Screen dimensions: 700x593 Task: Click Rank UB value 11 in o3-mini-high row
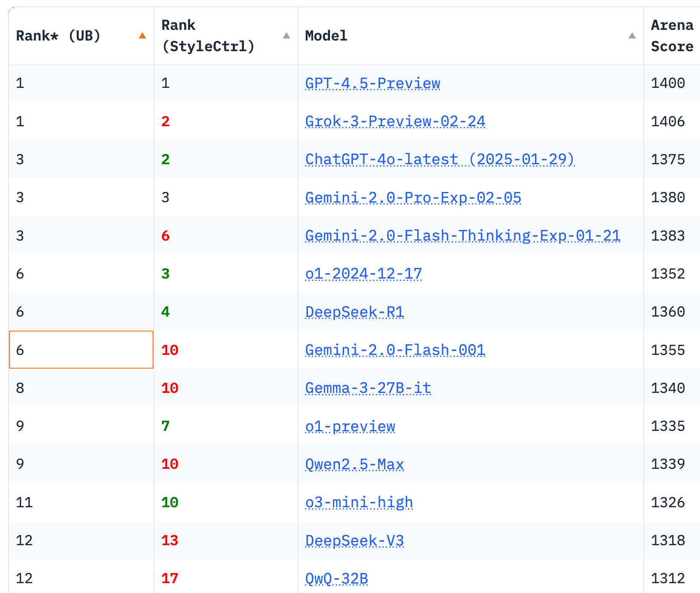[x=24, y=502]
